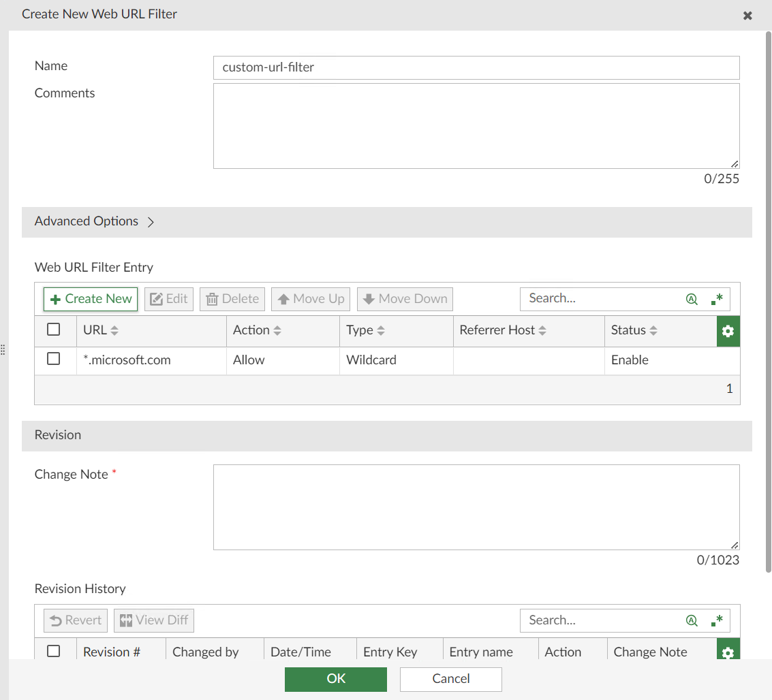The image size is (772, 700).
Task: Focus the filter entry Search box
Action: 602,299
